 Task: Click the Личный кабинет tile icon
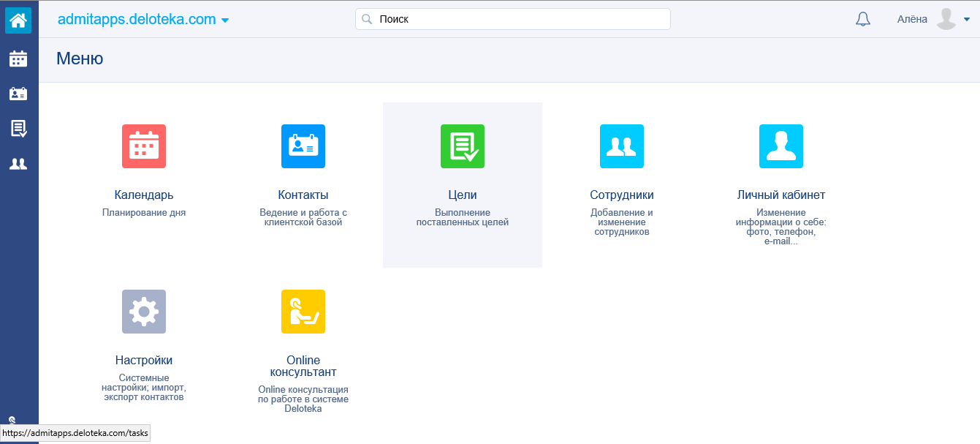781,146
